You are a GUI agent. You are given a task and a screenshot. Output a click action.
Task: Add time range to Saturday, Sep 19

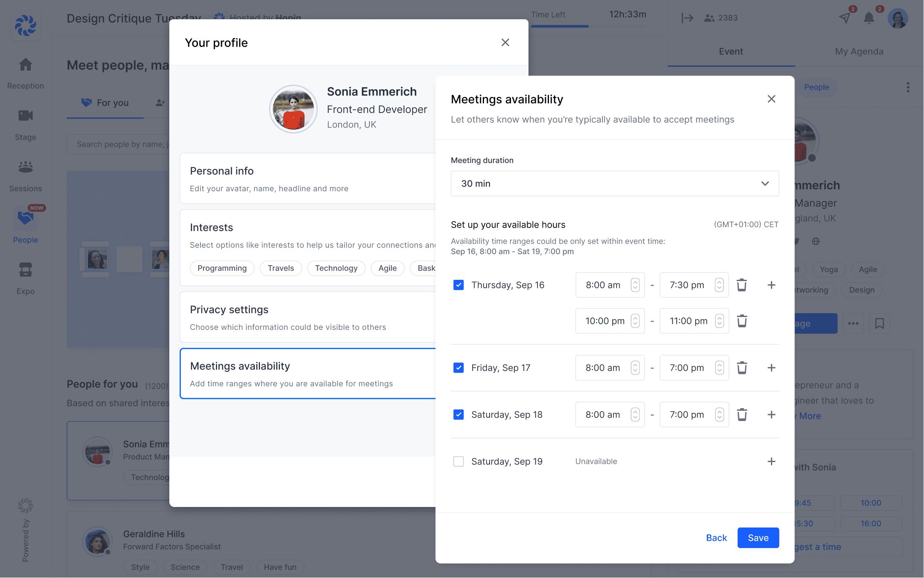(771, 462)
